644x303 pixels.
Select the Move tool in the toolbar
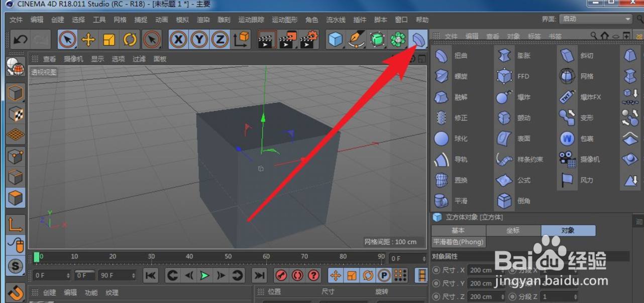[88, 39]
